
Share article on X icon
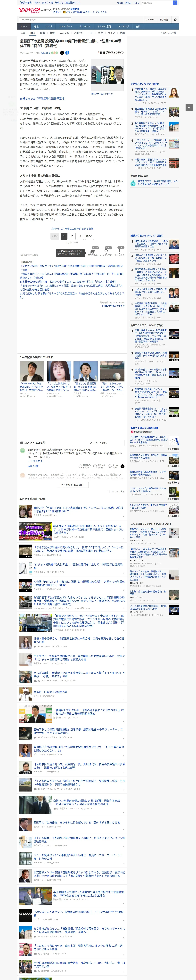[62, 53]
